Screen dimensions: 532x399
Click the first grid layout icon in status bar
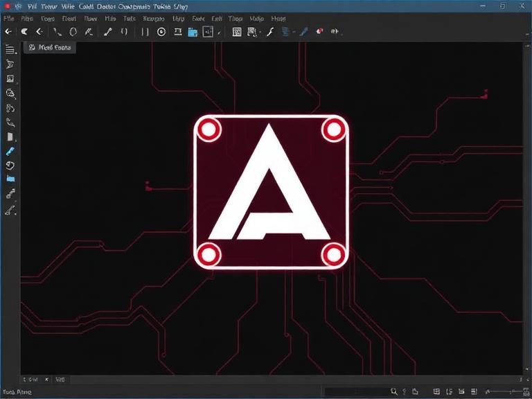click(436, 391)
